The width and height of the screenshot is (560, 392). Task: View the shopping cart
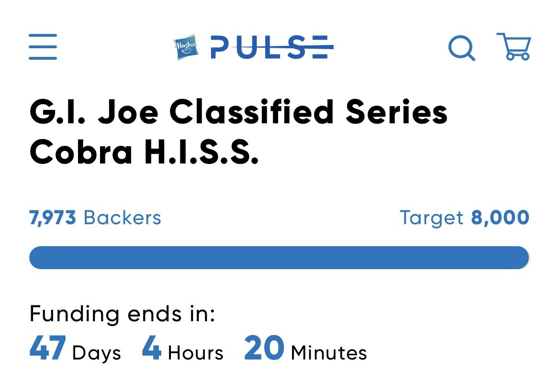pyautogui.click(x=514, y=46)
